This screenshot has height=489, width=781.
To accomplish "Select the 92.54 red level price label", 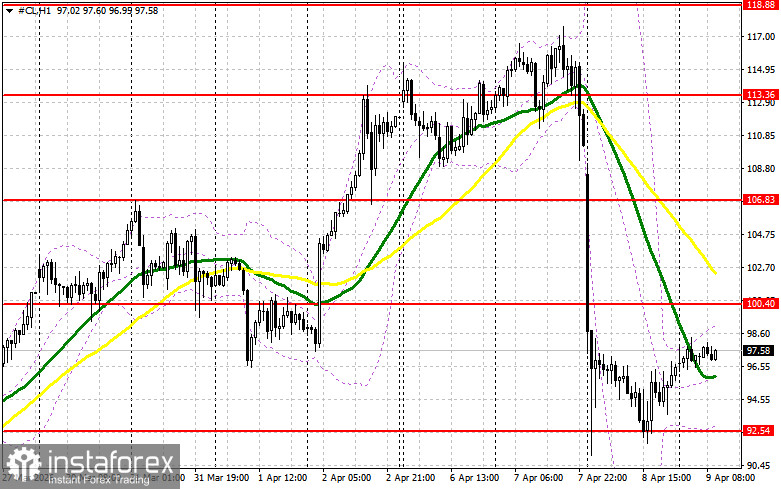I will point(760,431).
